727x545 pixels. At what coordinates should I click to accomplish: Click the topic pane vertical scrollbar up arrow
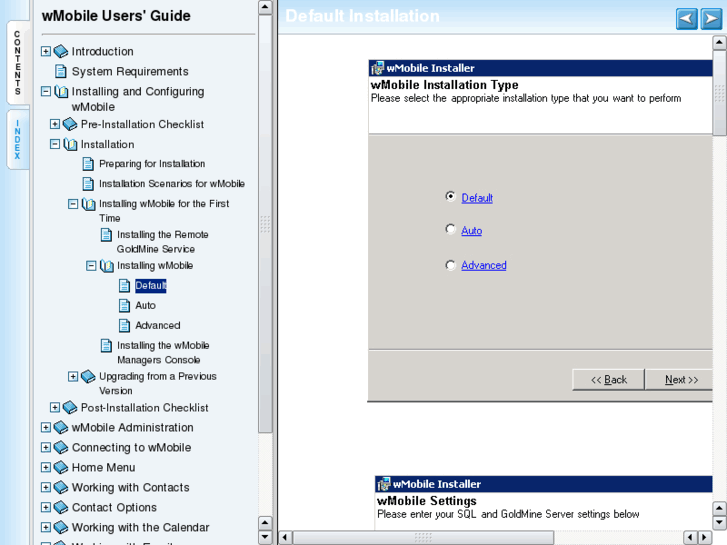[x=719, y=43]
